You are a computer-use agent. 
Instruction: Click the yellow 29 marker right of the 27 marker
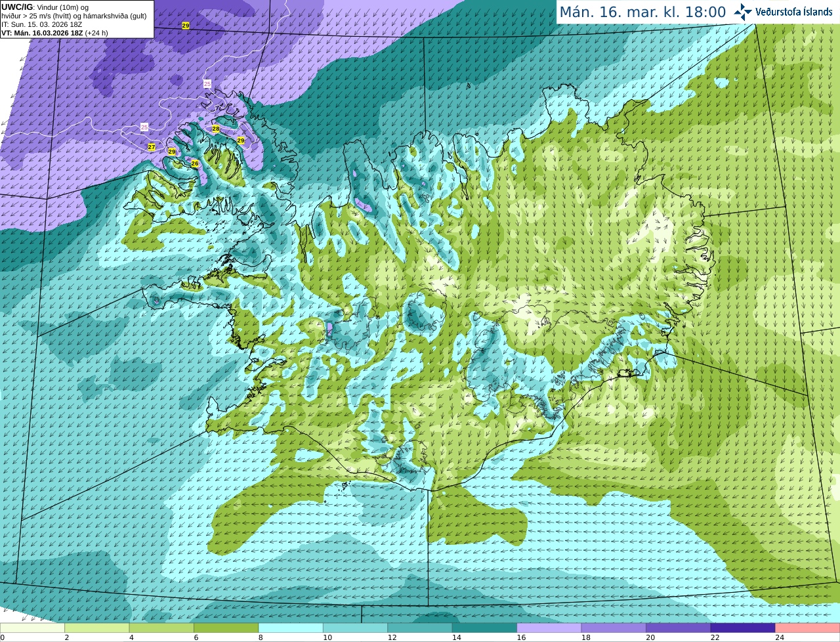pyautogui.click(x=172, y=152)
